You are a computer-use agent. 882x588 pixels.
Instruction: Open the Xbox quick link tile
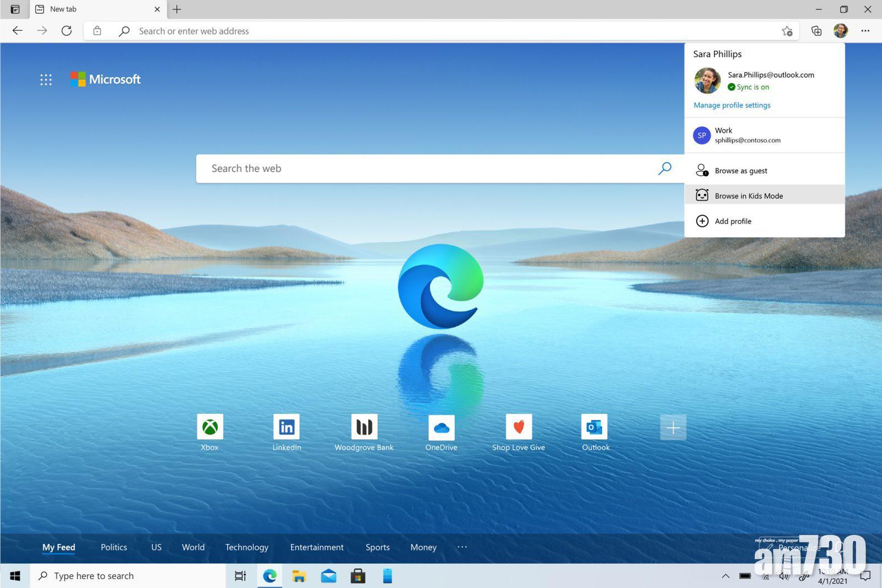[x=209, y=427]
